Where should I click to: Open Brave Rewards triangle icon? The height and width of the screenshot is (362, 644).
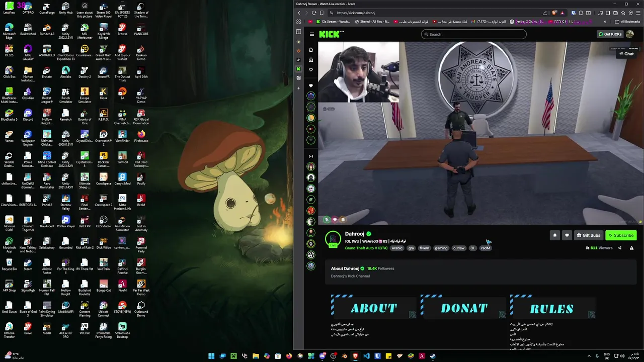point(562,13)
